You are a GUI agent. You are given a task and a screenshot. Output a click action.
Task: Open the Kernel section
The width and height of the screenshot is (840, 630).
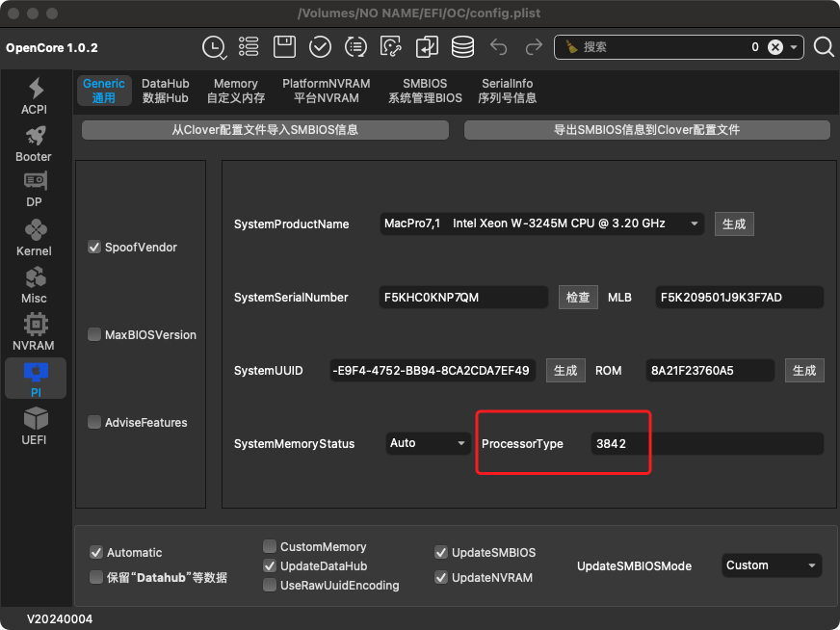(35, 238)
